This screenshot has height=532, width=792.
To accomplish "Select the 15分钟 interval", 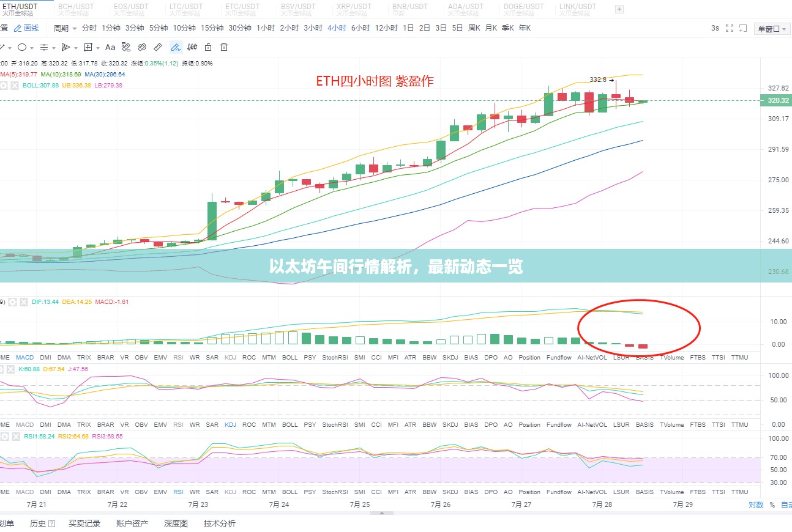I will coord(212,28).
